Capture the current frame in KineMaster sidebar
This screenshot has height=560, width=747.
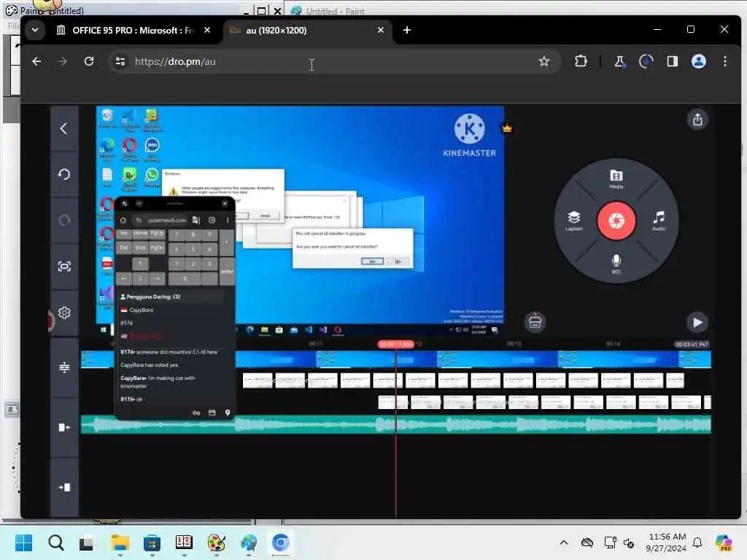click(x=64, y=266)
